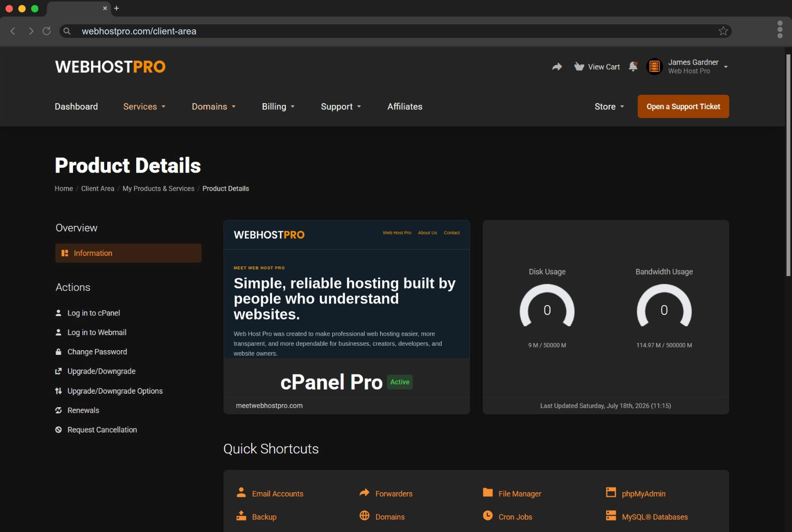Click Log in to Webmail action

point(97,333)
